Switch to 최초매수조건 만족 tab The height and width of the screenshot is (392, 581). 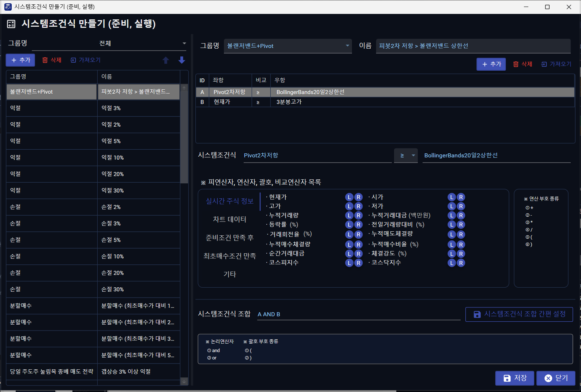[229, 256]
